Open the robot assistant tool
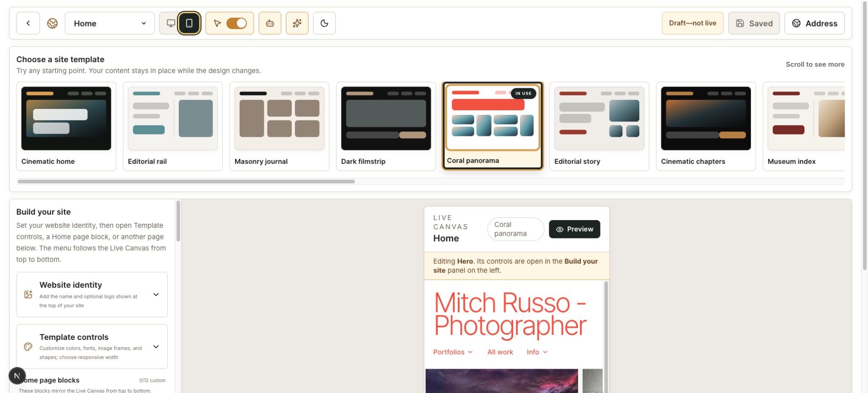868x393 pixels. click(x=270, y=23)
